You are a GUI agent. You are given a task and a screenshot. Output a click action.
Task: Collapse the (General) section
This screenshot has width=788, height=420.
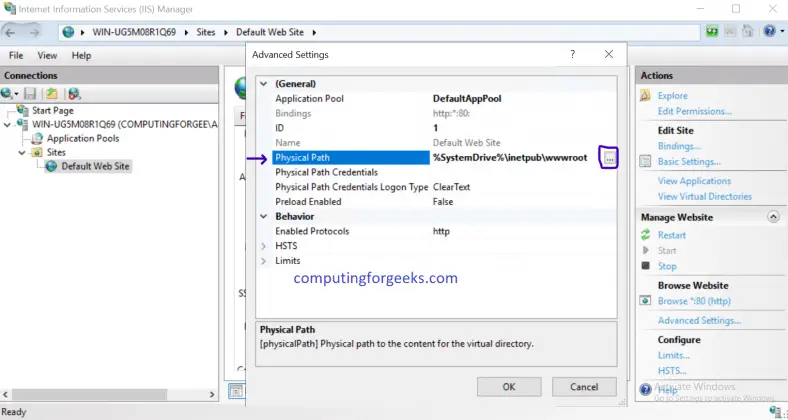pyautogui.click(x=264, y=84)
